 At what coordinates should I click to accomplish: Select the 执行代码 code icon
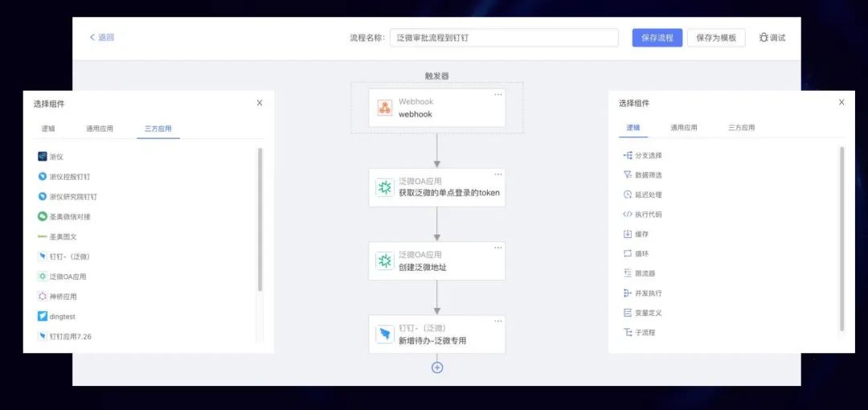(627, 215)
